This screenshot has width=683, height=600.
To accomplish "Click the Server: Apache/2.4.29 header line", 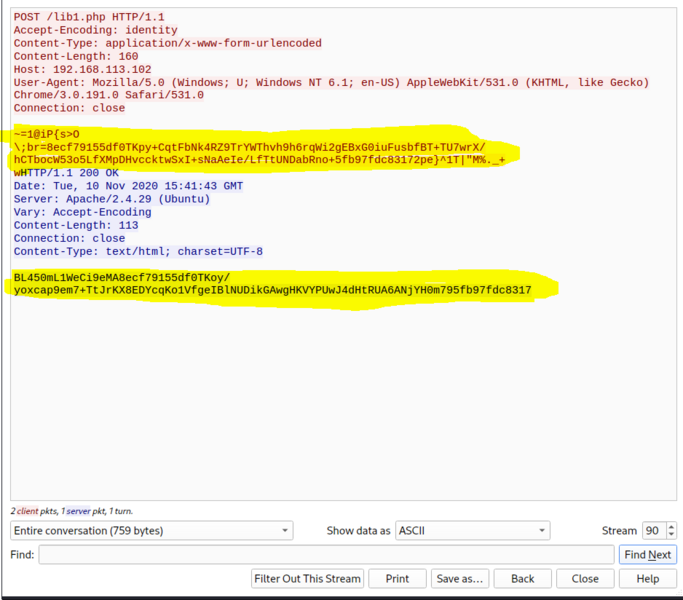I will point(112,199).
